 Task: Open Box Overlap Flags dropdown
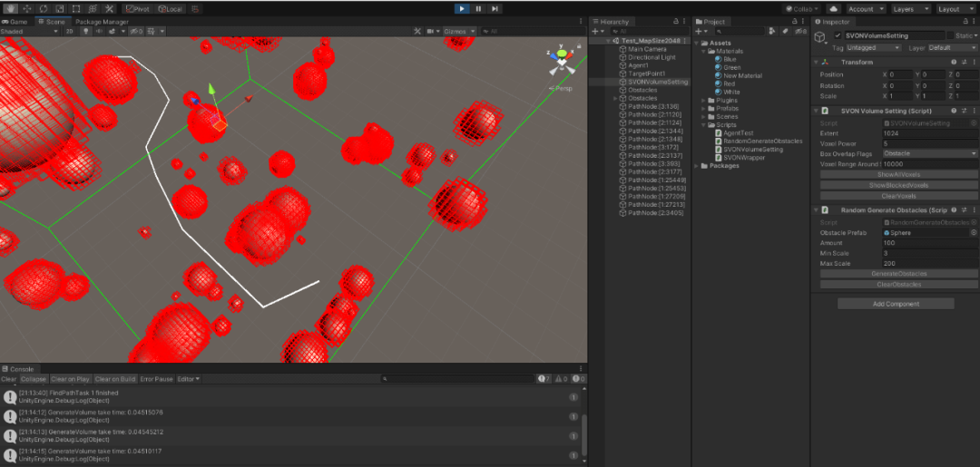point(930,153)
